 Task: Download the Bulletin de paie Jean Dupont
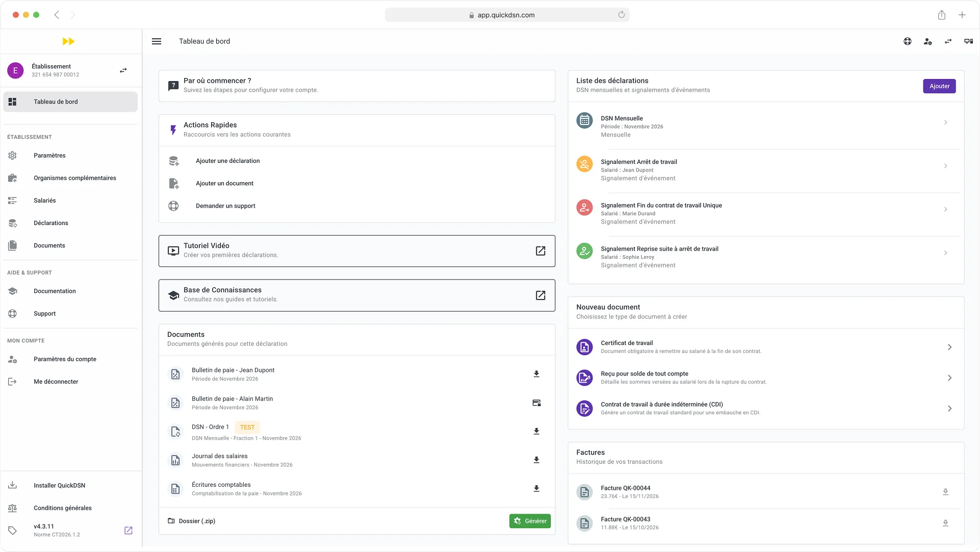point(536,374)
